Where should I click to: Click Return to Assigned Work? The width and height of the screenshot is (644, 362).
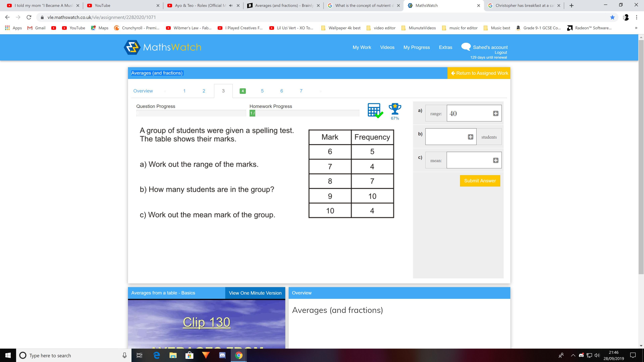pyautogui.click(x=479, y=73)
